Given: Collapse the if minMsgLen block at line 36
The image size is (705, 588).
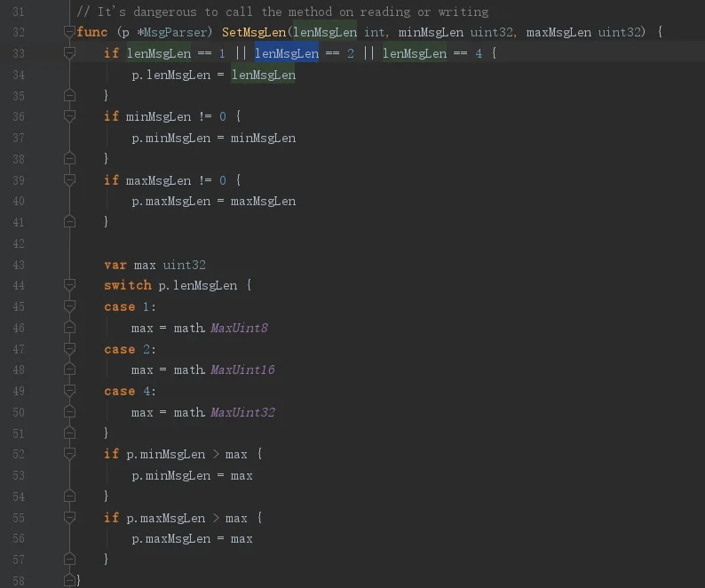Looking at the screenshot, I should coord(69,116).
